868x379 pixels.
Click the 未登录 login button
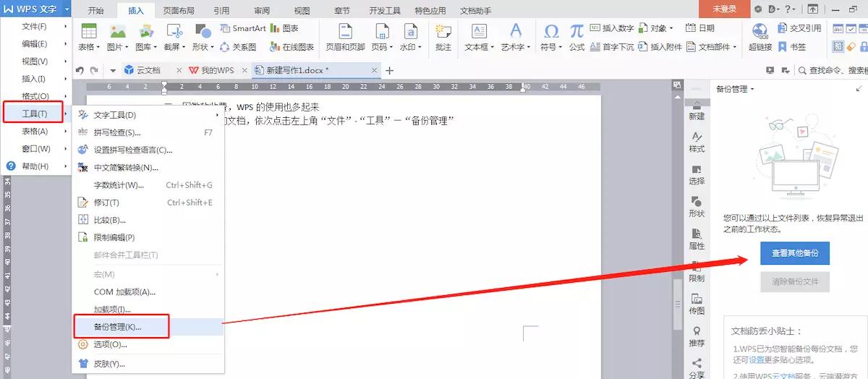[724, 9]
